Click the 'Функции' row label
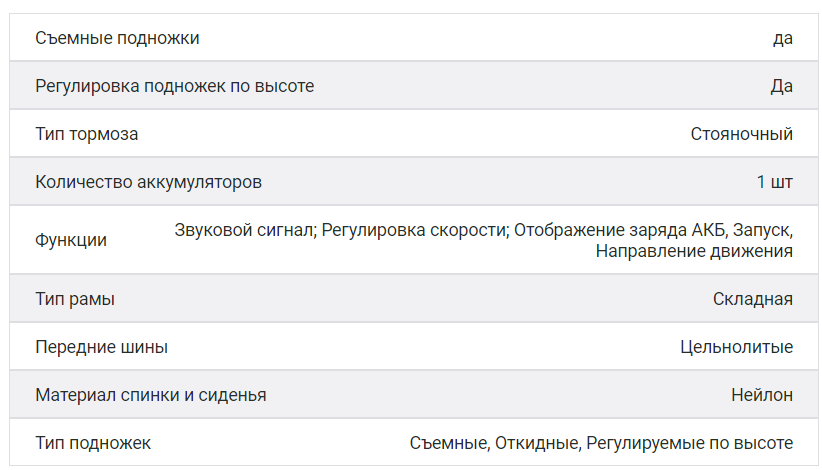 (70, 240)
